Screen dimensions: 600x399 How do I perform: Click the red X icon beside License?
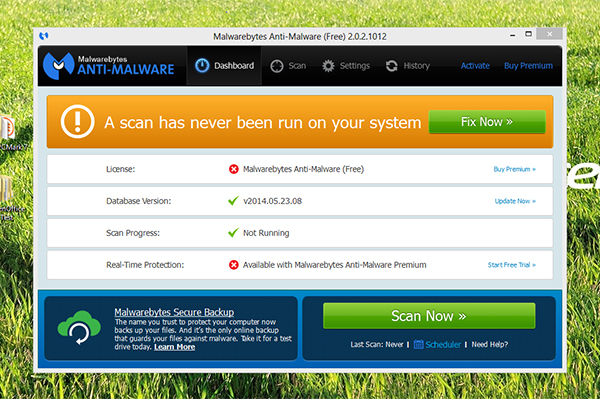click(233, 169)
